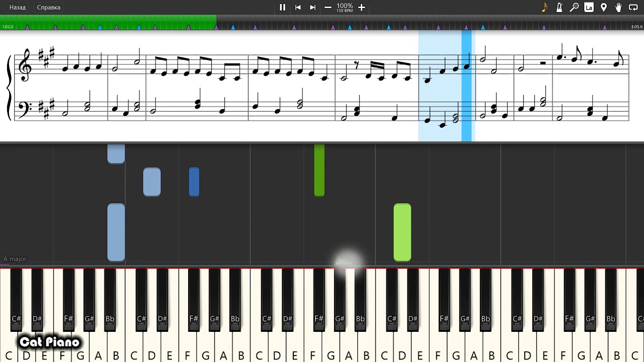Toggle the loop icon
The width and height of the screenshot is (644, 362).
click(x=633, y=8)
